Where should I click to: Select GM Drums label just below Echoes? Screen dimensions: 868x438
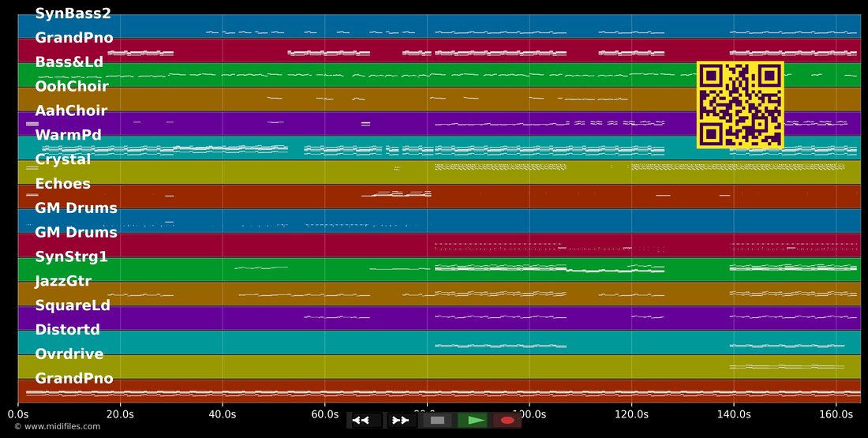tap(77, 208)
